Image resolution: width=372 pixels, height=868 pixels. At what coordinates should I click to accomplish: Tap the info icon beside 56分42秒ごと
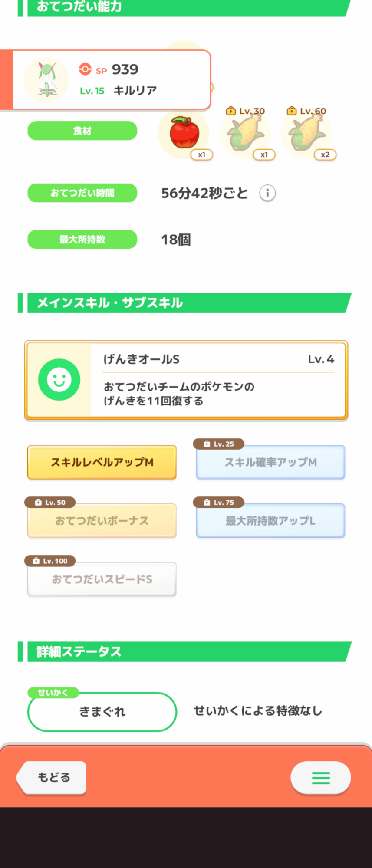(267, 193)
